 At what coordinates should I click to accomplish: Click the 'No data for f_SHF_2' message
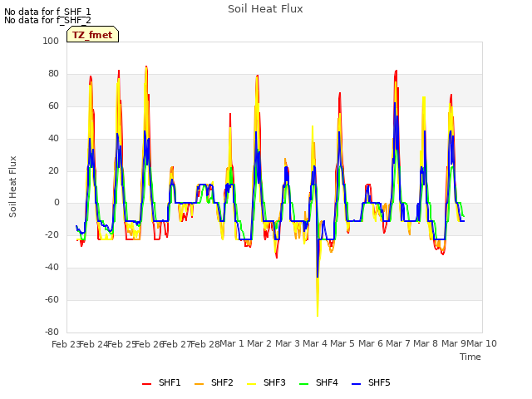click(x=47, y=20)
